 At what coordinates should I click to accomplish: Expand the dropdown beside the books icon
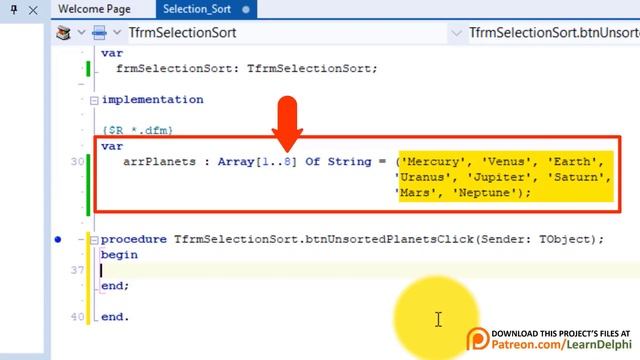pyautogui.click(x=81, y=32)
